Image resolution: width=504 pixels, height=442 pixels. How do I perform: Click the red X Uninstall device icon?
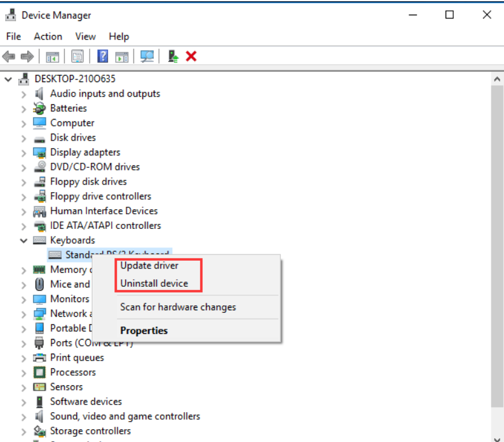[191, 57]
